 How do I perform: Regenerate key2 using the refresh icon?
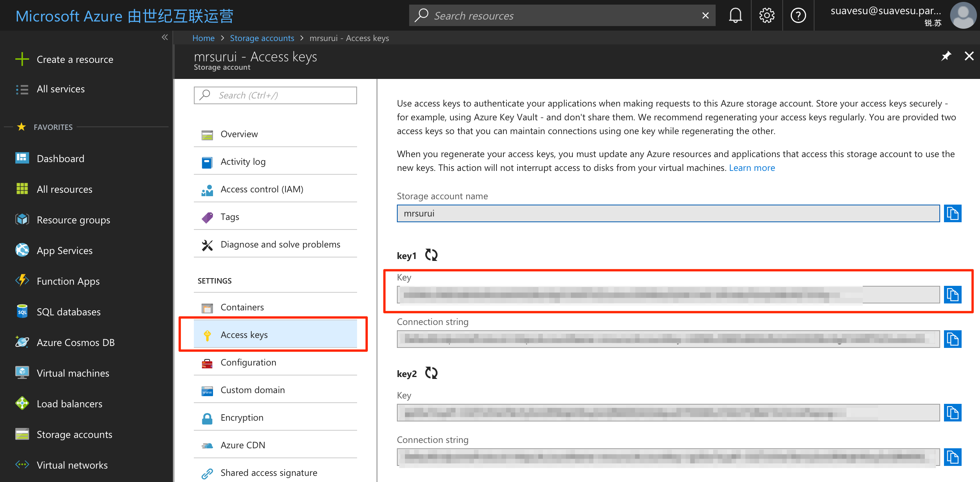point(431,372)
